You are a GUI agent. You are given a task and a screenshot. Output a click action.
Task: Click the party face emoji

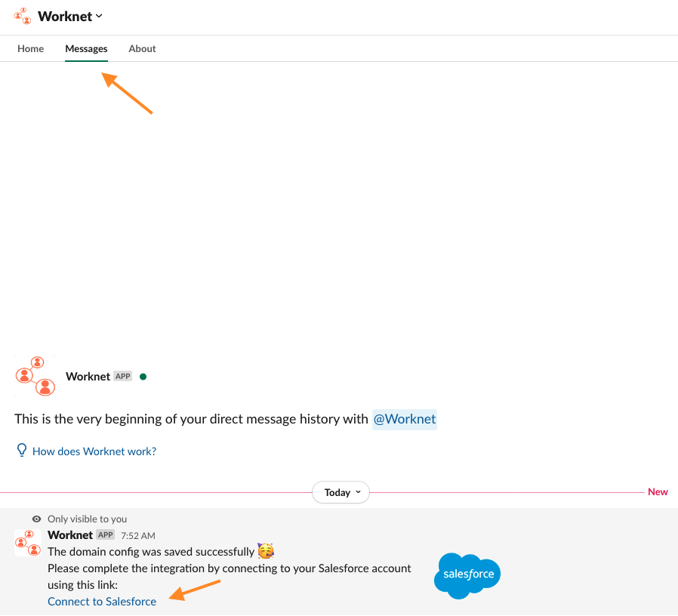click(x=266, y=551)
